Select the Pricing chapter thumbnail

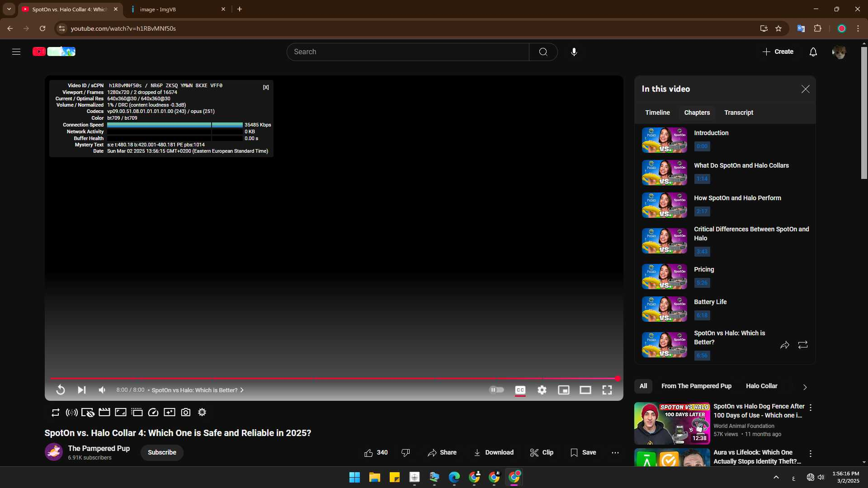coord(664,277)
